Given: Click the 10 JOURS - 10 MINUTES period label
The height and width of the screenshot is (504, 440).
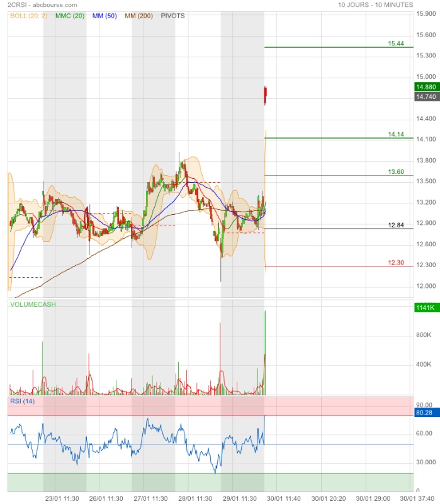Looking at the screenshot, I should point(375,4).
